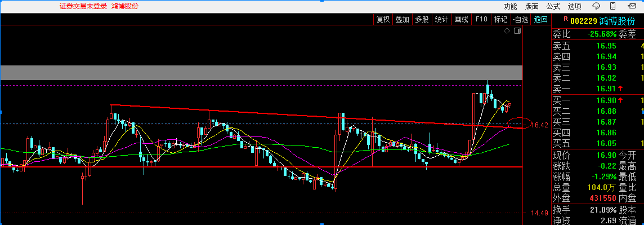644x225 pixels.
Task: Open the customer service headset icon
Action: [596, 6]
